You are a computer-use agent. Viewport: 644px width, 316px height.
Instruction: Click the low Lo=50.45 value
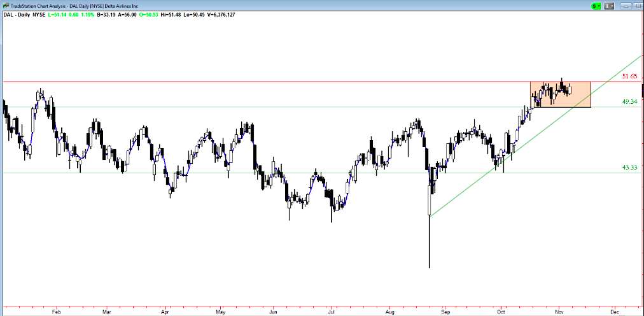tap(195, 15)
